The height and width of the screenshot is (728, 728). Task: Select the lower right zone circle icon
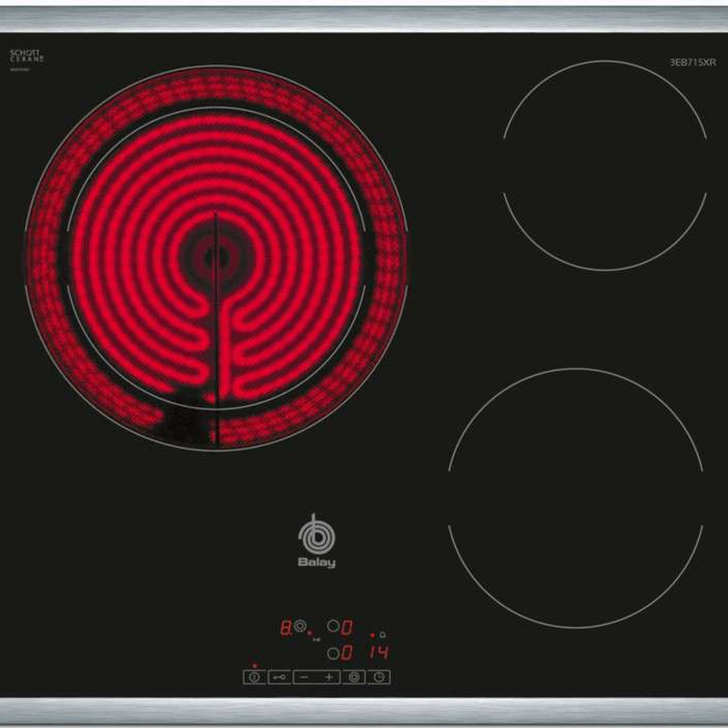click(333, 652)
